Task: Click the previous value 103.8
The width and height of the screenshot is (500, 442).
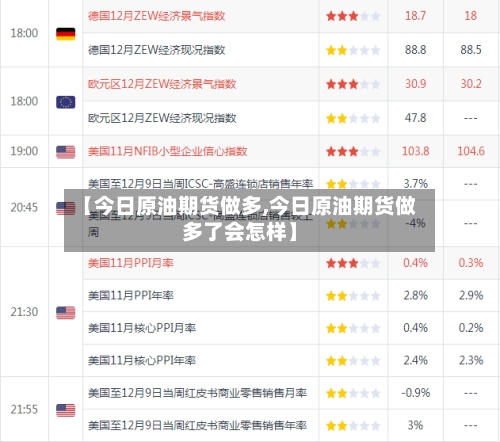Action: 415,151
